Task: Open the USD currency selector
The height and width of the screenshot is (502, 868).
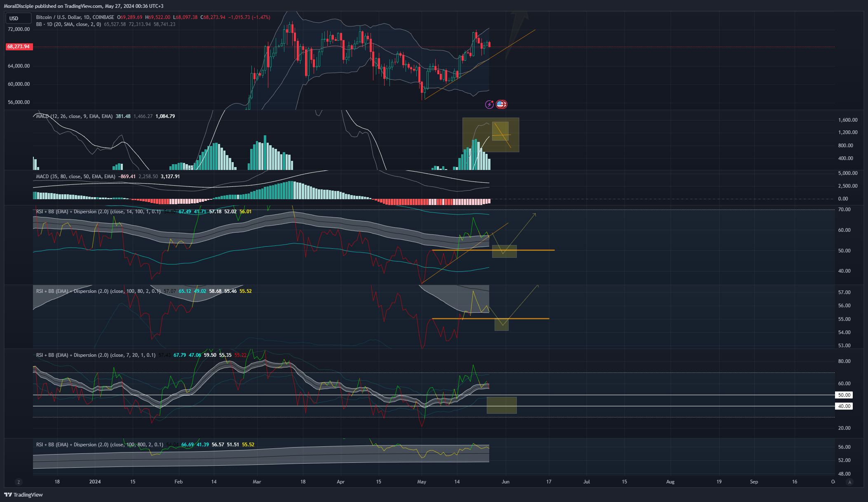Action: [x=18, y=18]
